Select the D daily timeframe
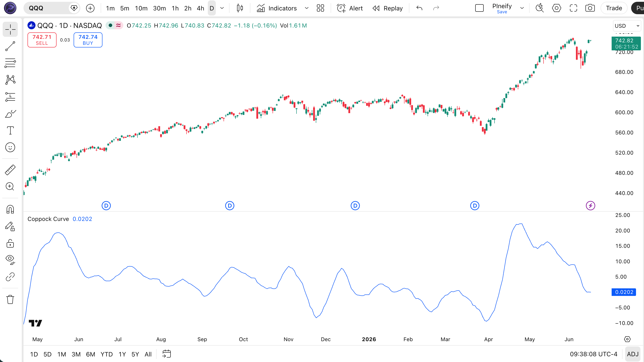Image resolution: width=644 pixels, height=362 pixels. coord(212,8)
